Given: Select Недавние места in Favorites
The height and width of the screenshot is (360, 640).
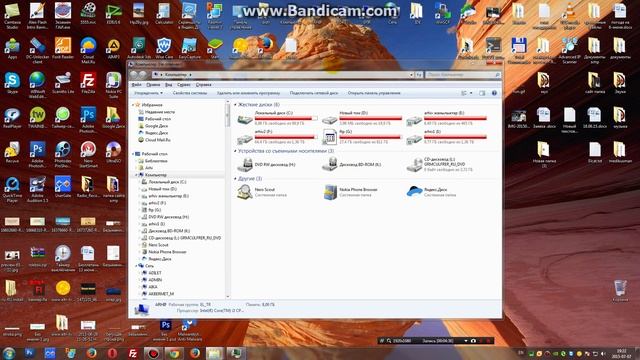Looking at the screenshot, I should point(157,112).
